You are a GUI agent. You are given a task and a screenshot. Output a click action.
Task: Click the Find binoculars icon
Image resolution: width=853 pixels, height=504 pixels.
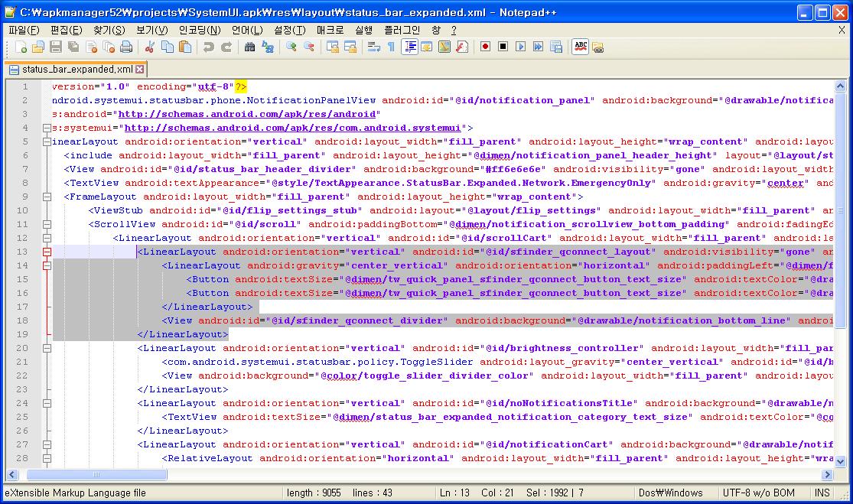click(249, 47)
